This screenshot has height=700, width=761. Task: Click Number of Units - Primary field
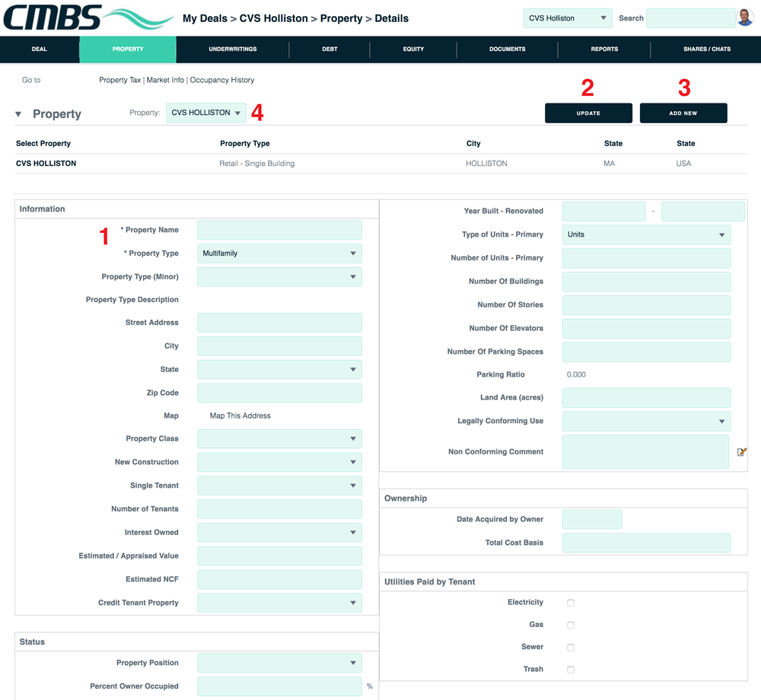646,258
